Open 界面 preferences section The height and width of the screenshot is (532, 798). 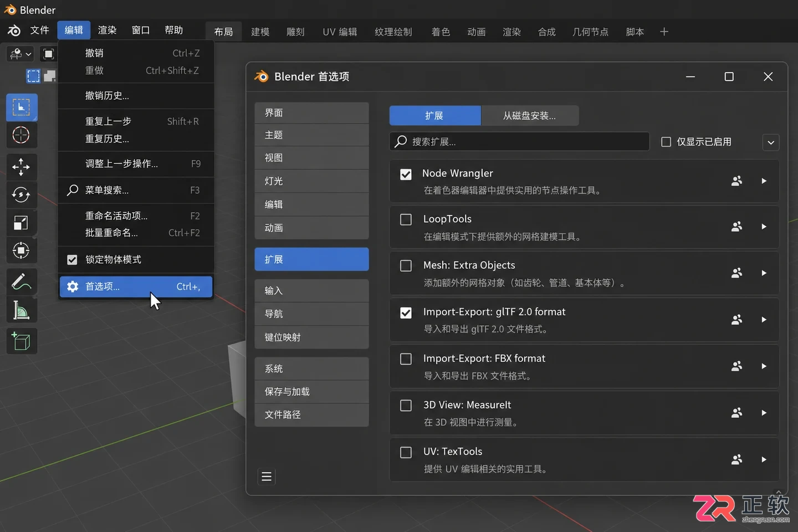click(x=311, y=112)
